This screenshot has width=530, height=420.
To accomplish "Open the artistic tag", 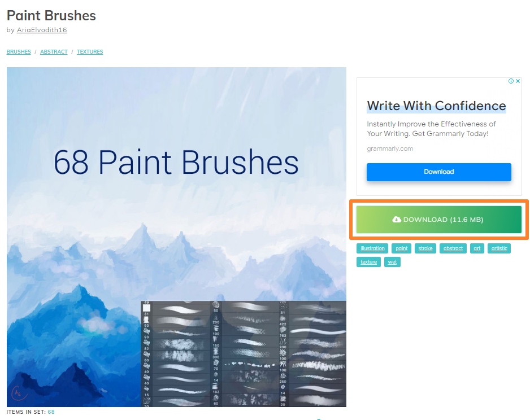I will [499, 248].
